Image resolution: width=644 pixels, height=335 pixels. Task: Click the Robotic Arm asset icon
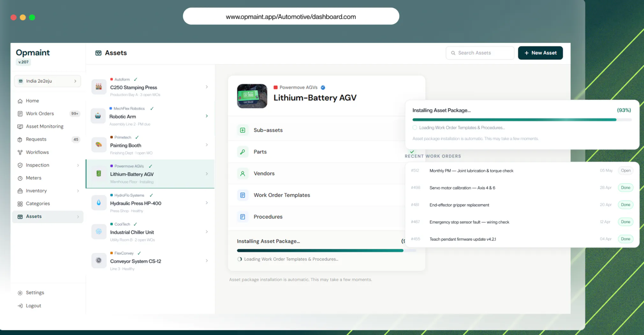[98, 116]
